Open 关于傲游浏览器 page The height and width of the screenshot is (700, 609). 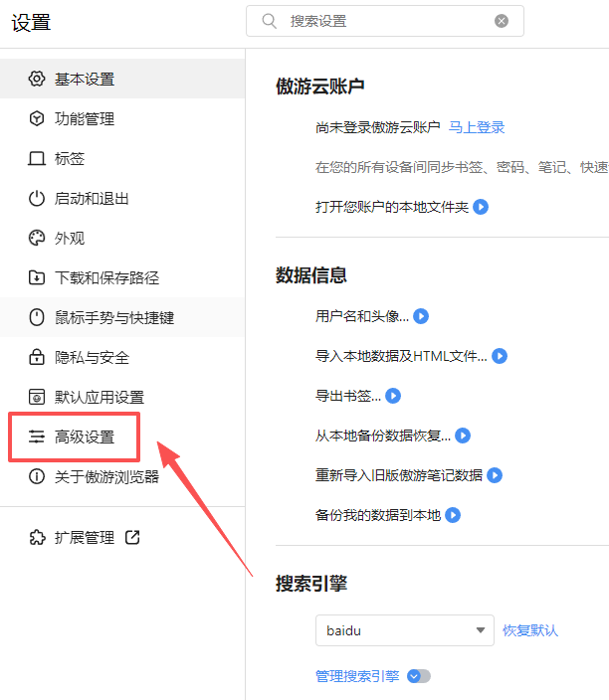click(122, 476)
